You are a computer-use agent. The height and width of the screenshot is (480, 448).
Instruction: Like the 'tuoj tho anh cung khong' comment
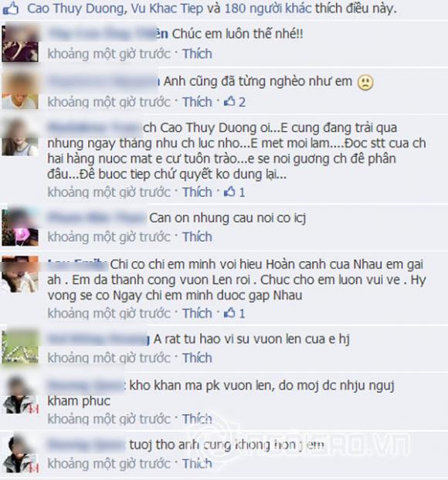click(x=197, y=464)
